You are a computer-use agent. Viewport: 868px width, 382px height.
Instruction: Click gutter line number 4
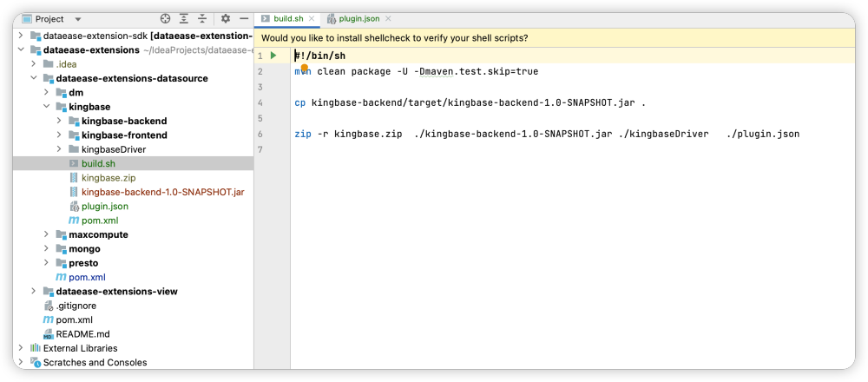coord(260,102)
